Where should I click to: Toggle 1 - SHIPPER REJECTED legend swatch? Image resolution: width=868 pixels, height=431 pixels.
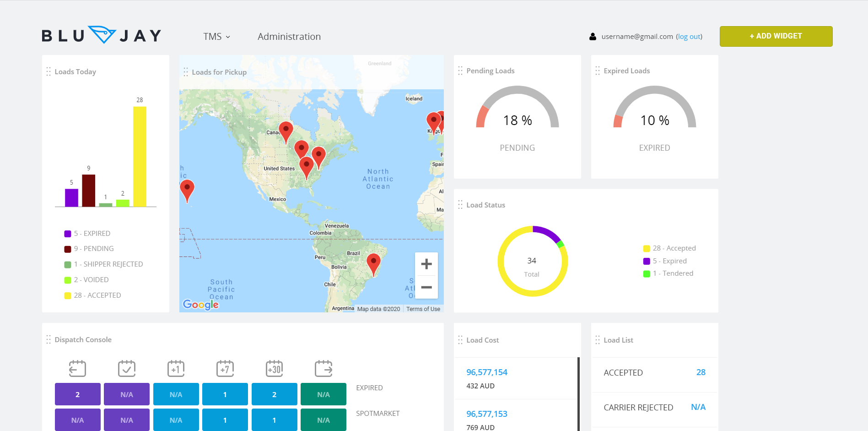pos(68,265)
